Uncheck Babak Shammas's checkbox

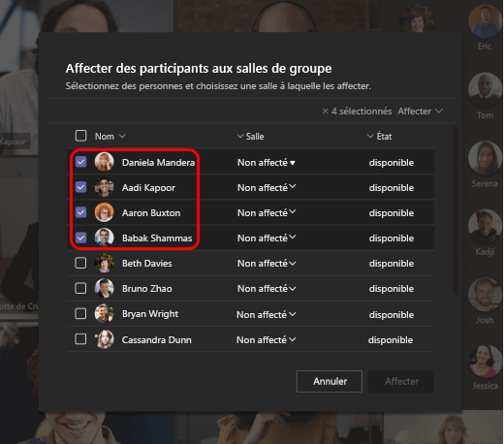(x=80, y=238)
